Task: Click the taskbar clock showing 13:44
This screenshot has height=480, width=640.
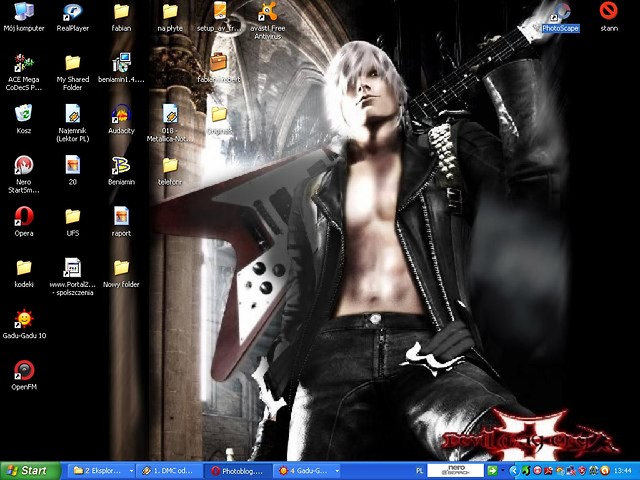Action: point(622,471)
